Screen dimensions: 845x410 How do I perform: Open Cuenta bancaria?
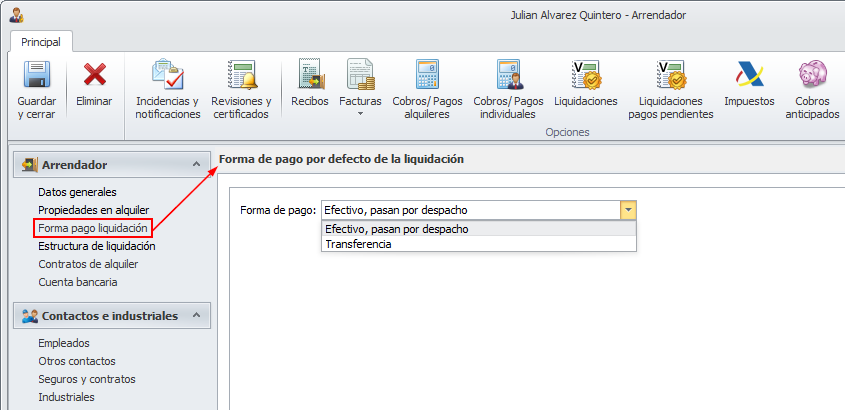point(78,282)
